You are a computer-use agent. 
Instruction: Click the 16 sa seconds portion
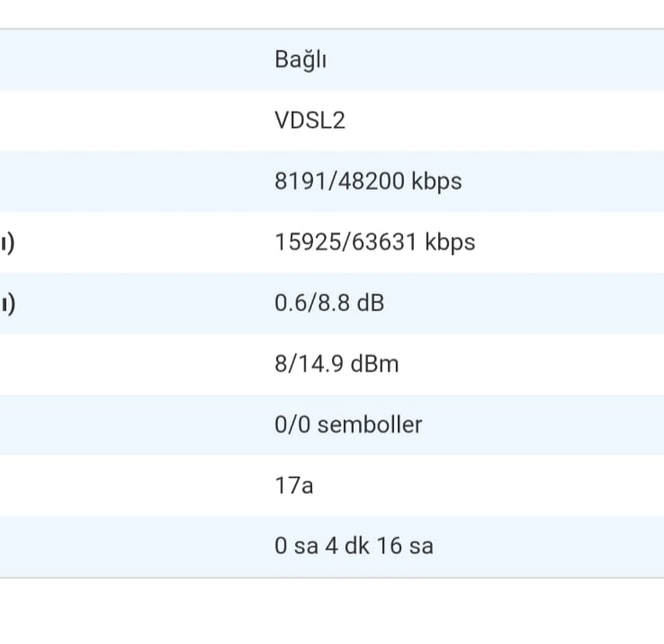(405, 546)
